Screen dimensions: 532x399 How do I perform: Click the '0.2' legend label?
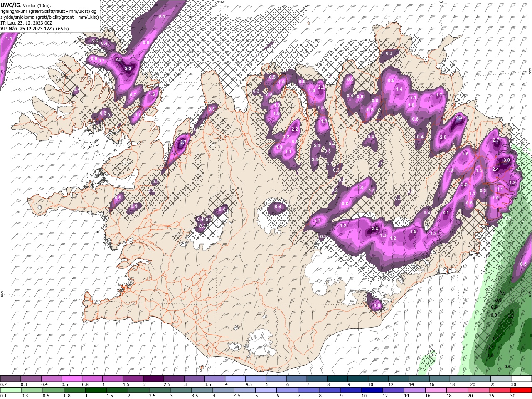click(4, 384)
